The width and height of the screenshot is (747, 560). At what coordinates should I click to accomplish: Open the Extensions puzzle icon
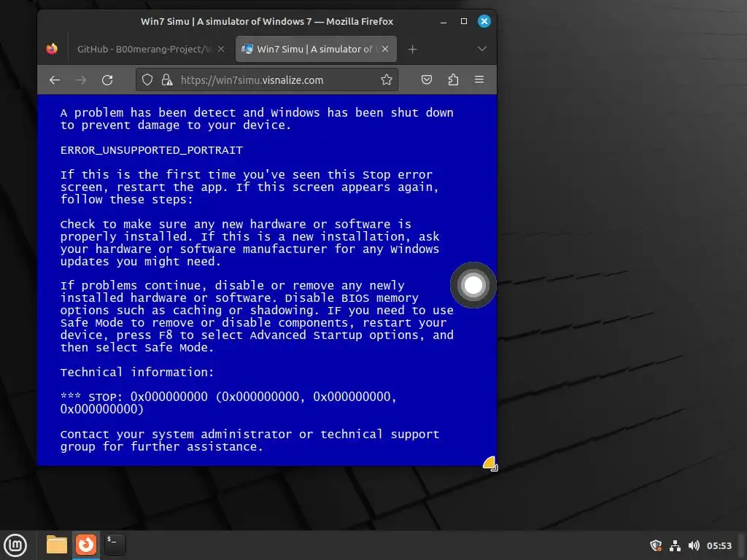pyautogui.click(x=453, y=79)
